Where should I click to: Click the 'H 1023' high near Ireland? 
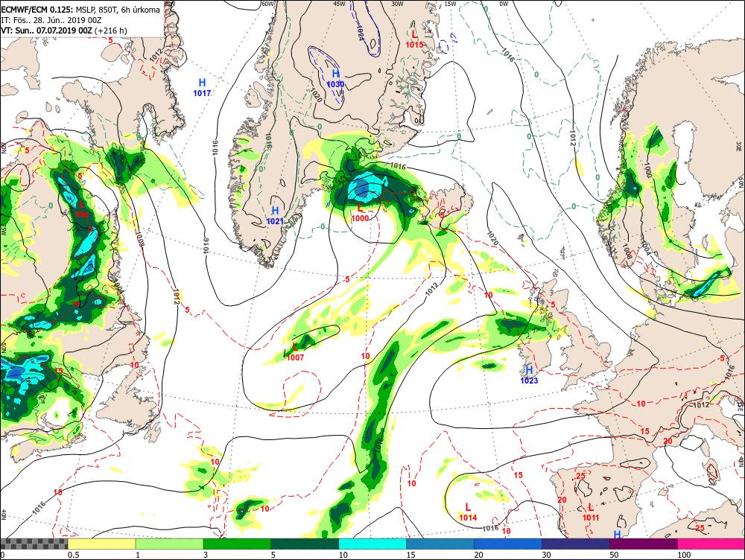(529, 375)
